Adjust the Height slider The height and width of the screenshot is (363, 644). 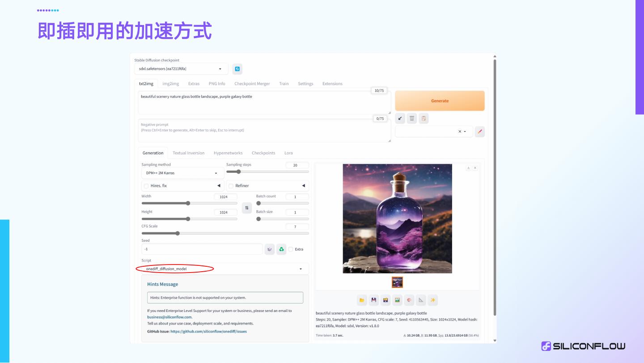189,219
